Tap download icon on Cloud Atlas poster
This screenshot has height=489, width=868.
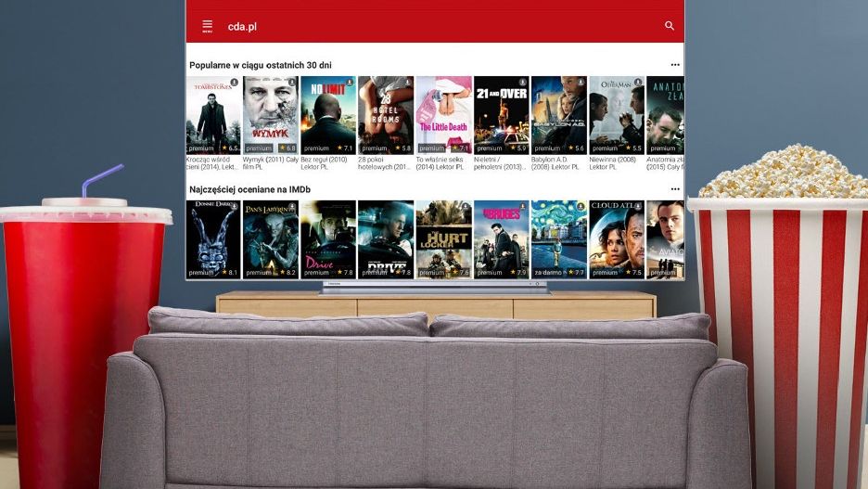[x=638, y=206]
